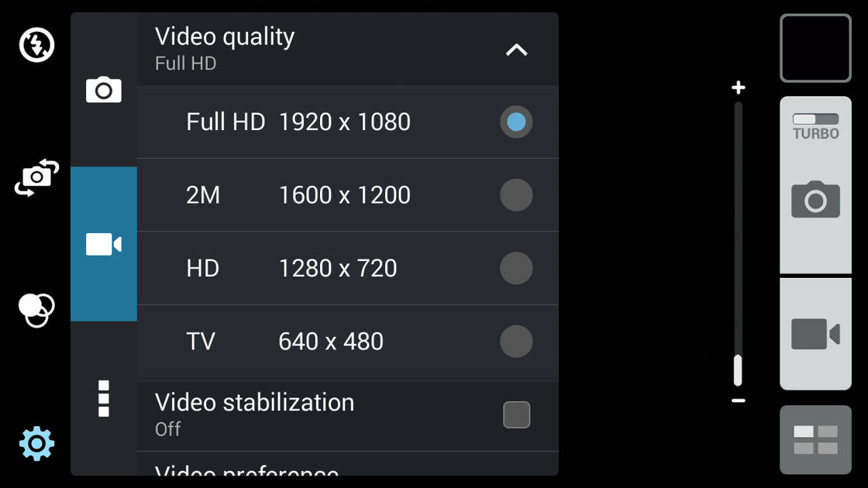Zoom in with the plus button
The height and width of the screenshot is (488, 868).
coord(739,87)
